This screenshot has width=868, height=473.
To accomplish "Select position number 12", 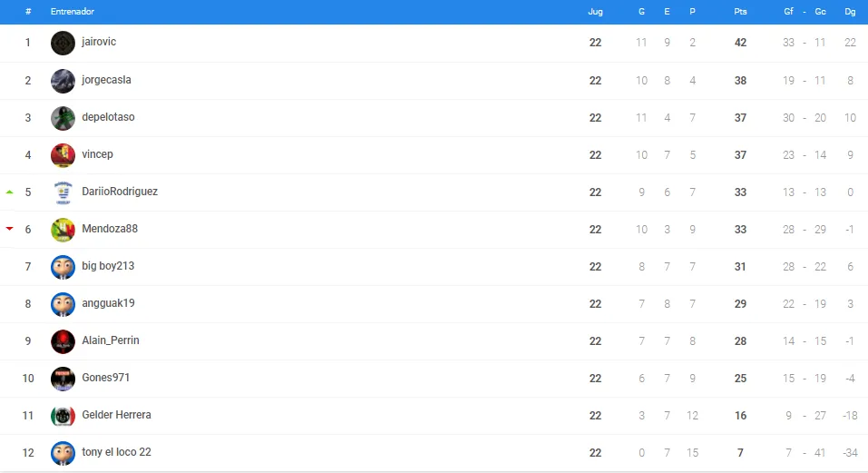I will [28, 453].
